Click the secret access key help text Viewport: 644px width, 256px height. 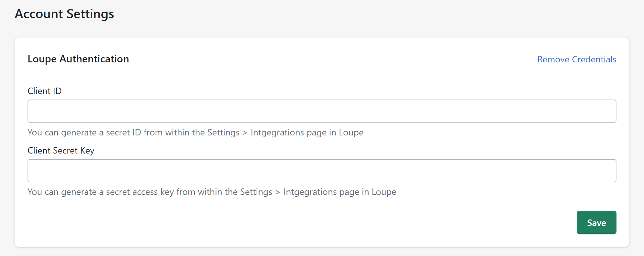[212, 192]
